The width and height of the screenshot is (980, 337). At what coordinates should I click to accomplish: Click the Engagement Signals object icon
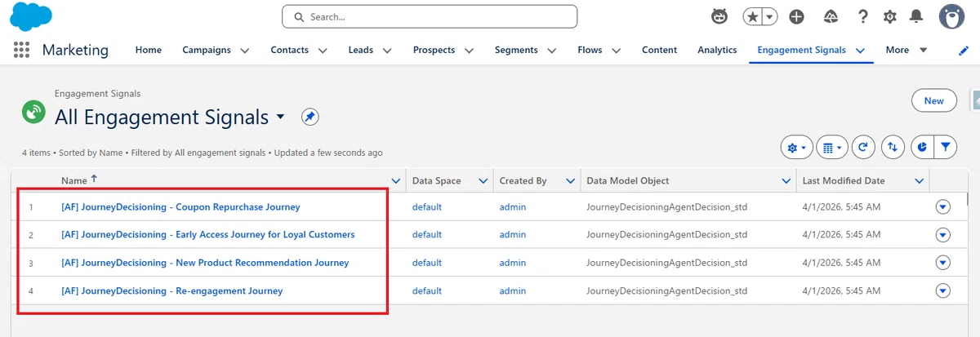(x=33, y=112)
